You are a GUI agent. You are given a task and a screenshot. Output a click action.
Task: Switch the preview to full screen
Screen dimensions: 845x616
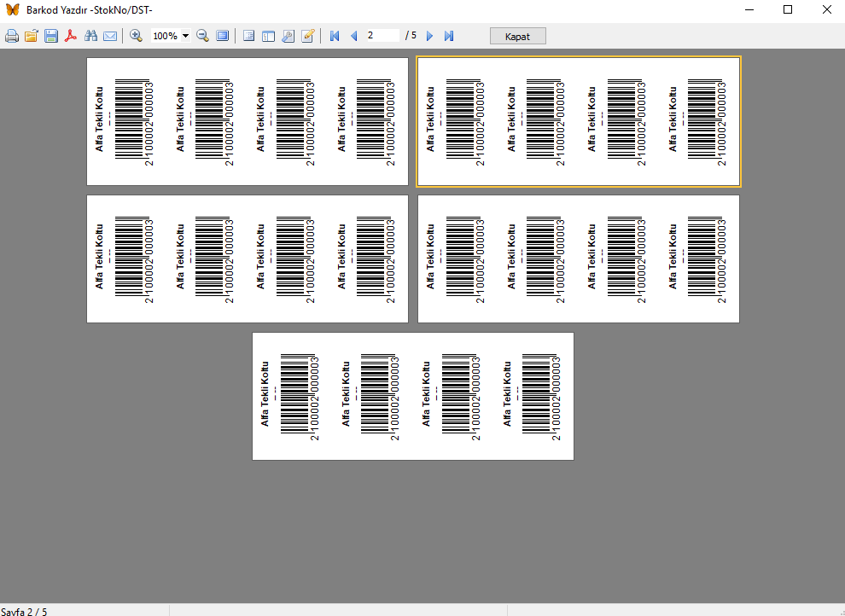click(222, 36)
